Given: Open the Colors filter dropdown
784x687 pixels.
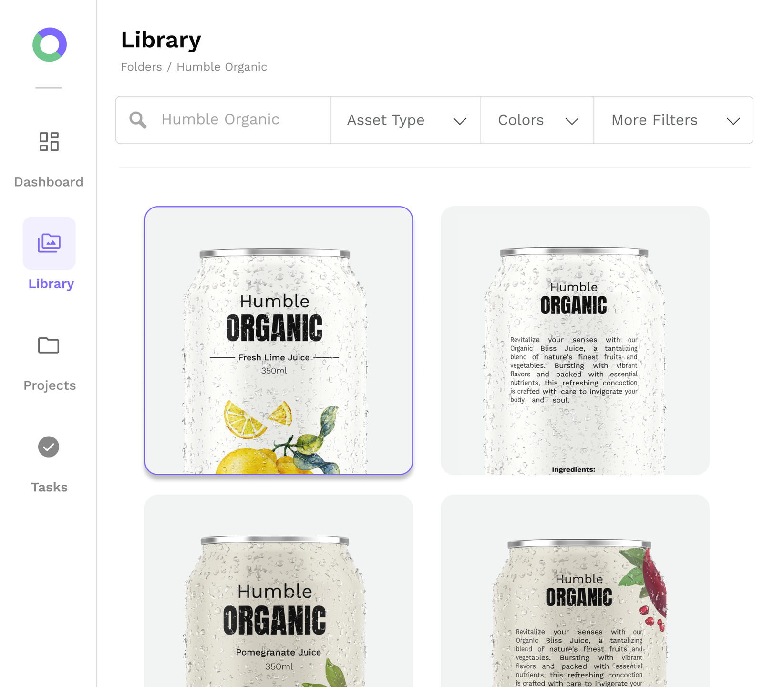Looking at the screenshot, I should coord(521,120).
